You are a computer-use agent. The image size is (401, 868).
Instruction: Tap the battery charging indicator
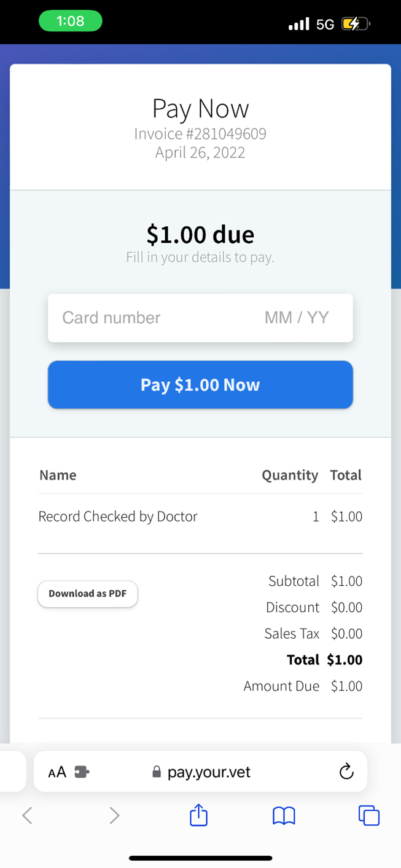(356, 24)
